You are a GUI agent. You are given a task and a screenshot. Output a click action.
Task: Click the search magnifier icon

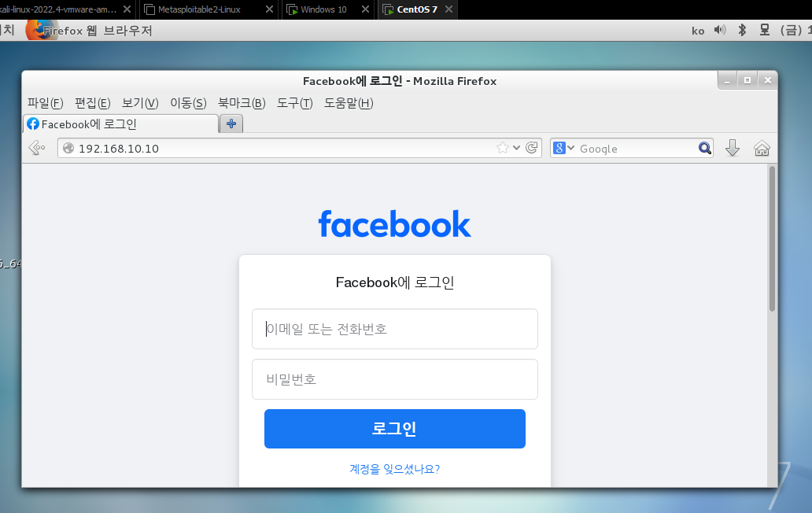(704, 148)
